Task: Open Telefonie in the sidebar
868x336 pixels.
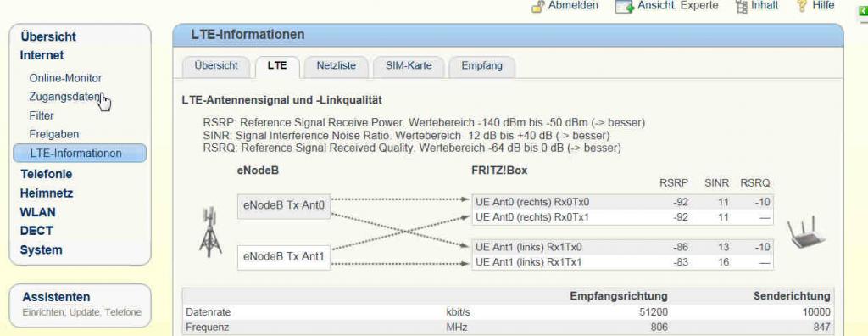Action: (46, 174)
